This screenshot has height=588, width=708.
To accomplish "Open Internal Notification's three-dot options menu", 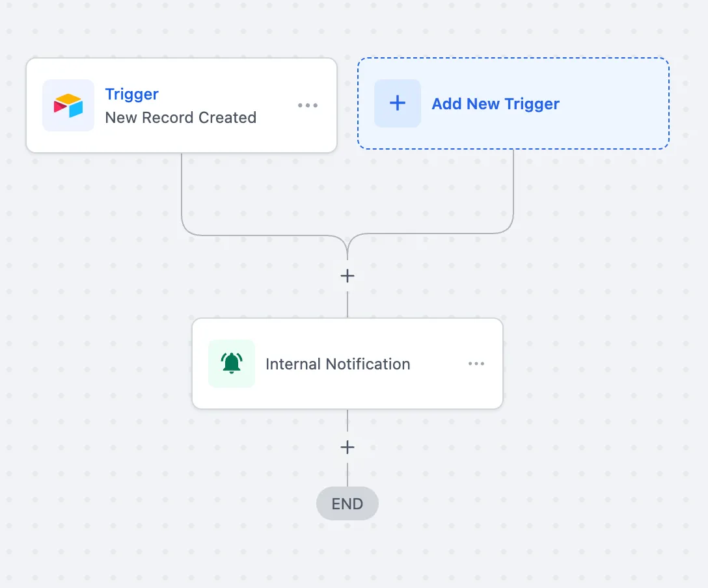I will click(x=476, y=363).
